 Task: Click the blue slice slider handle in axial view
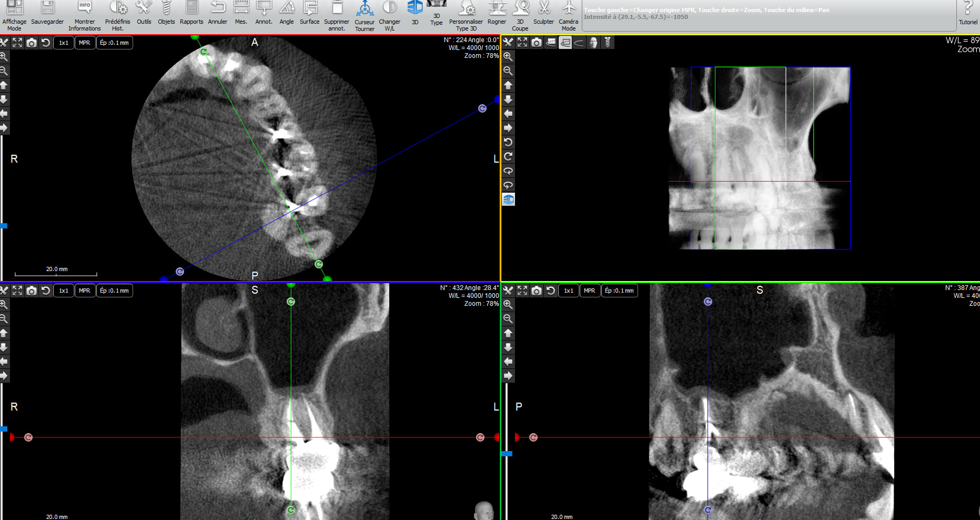4,226
